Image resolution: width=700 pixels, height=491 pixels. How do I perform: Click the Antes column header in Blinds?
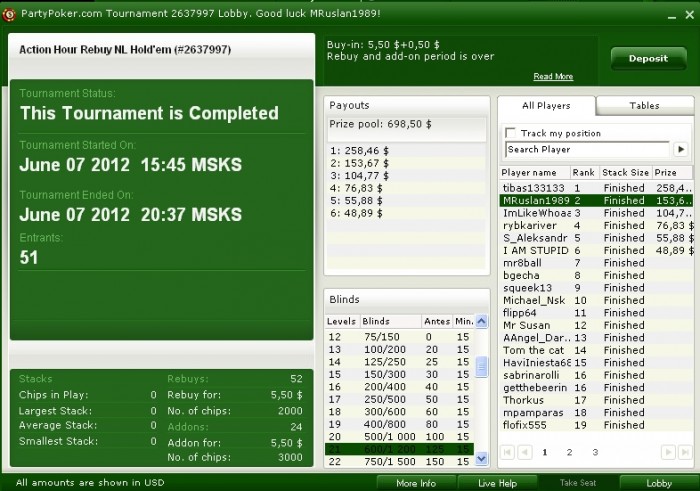pos(437,321)
